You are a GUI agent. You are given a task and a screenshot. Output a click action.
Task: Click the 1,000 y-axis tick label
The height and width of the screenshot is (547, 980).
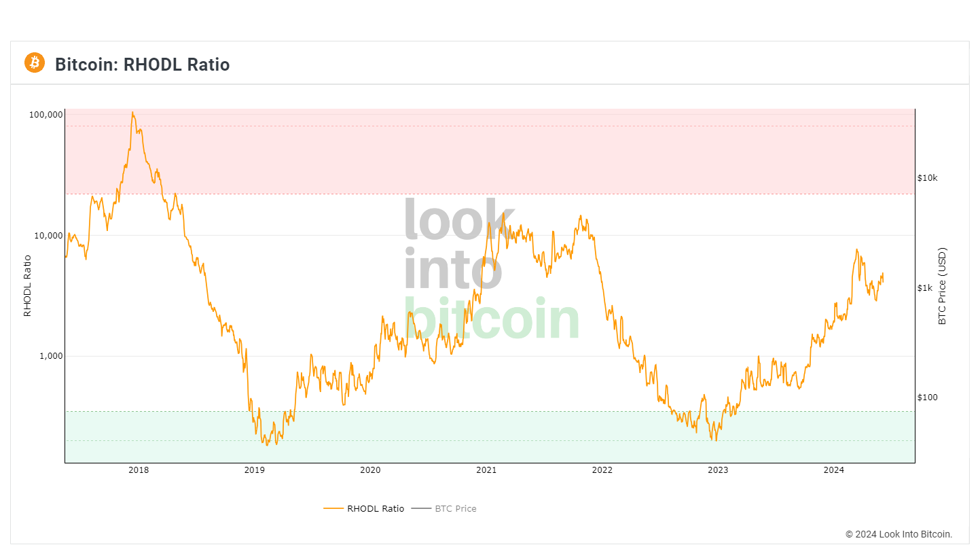pyautogui.click(x=50, y=356)
